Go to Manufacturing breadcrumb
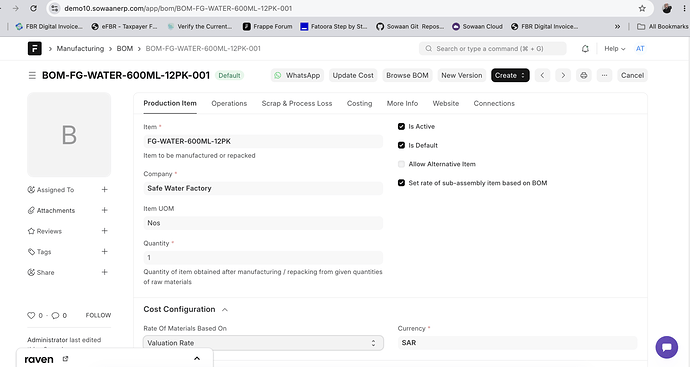Image resolution: width=690 pixels, height=367 pixels. click(x=80, y=49)
